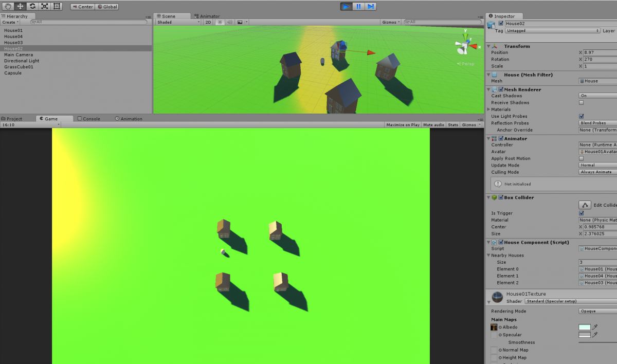Click the Albedo color swatch
Screen dimensions: 617x364
[x=585, y=327]
